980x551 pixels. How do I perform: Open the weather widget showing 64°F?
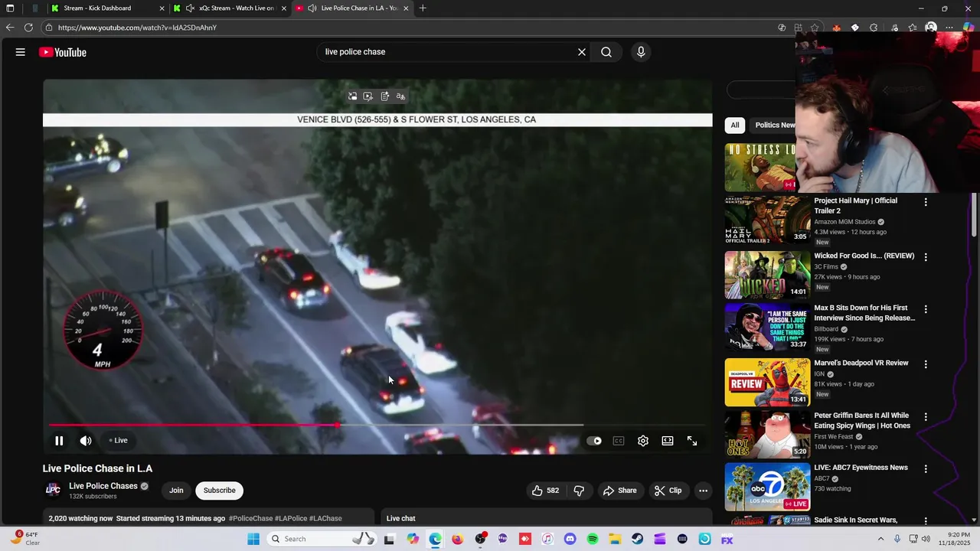point(24,539)
